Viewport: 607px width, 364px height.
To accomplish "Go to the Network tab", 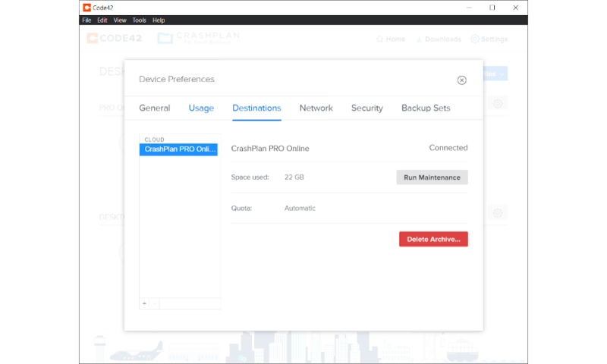I will pos(316,108).
